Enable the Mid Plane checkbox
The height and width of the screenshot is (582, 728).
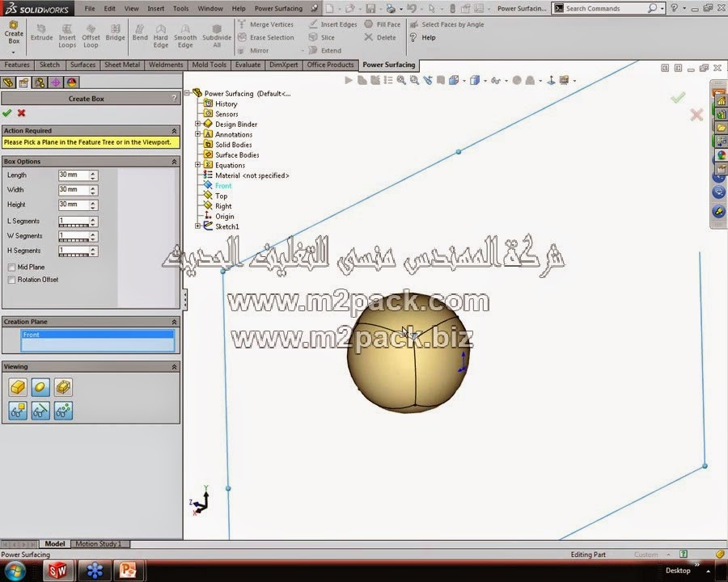coord(11,268)
